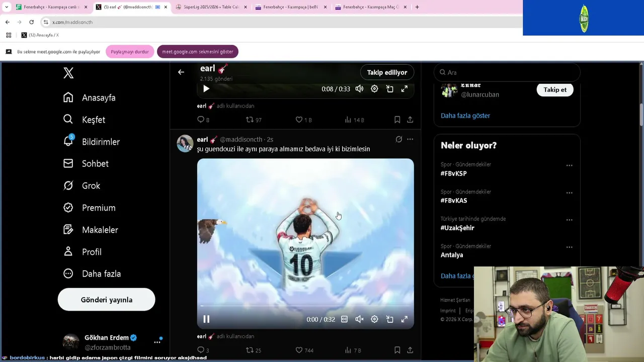Switch to Fenerbahçe - Kasımpaşa canlı tab
The width and height of the screenshot is (644, 362).
point(51,7)
